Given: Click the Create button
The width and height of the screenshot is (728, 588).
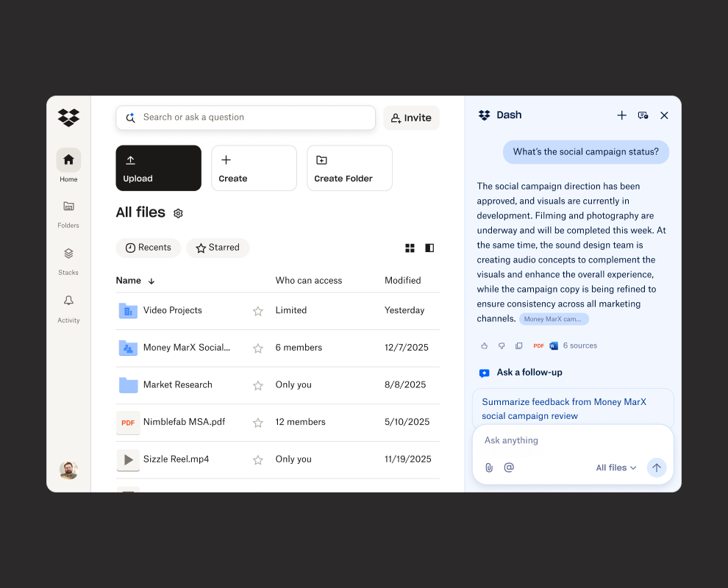Looking at the screenshot, I should point(254,168).
